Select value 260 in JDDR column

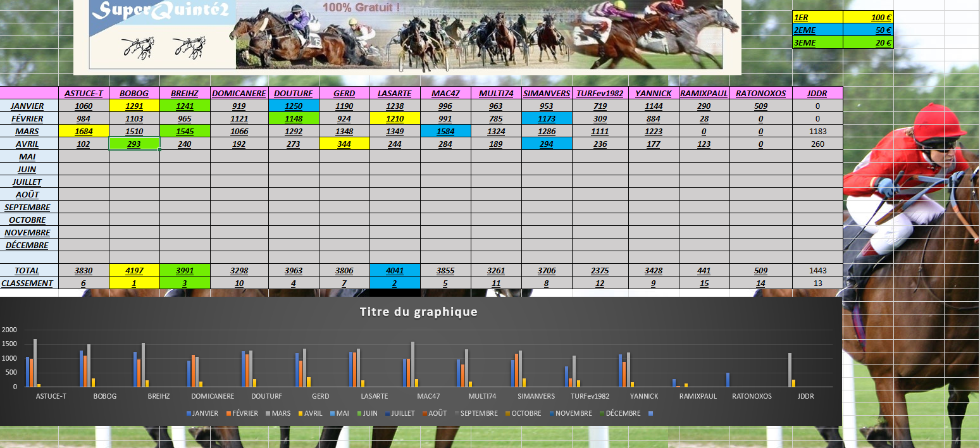[817, 144]
